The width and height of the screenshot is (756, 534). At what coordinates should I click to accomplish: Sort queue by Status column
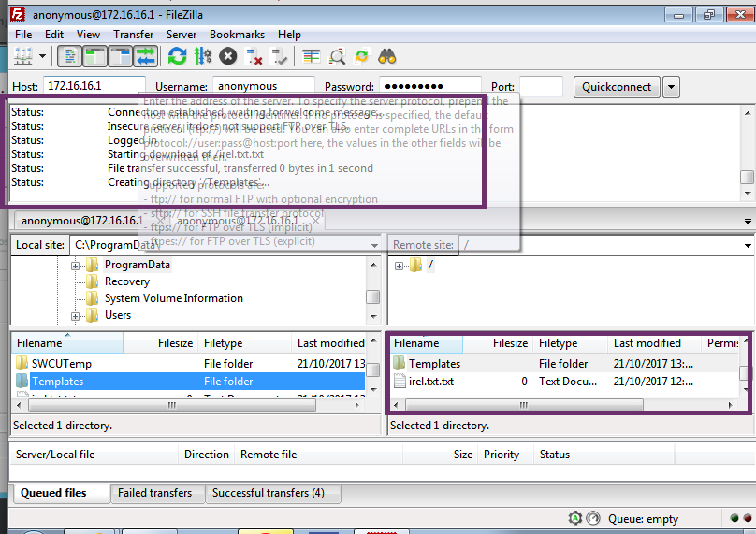[603, 455]
